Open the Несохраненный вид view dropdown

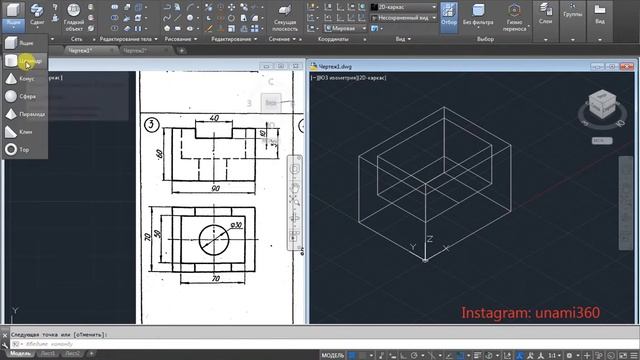[x=403, y=18]
